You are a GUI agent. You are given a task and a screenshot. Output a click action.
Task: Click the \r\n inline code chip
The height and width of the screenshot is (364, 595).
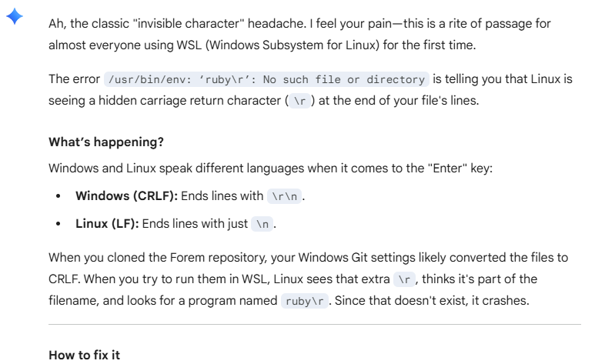coord(284,196)
